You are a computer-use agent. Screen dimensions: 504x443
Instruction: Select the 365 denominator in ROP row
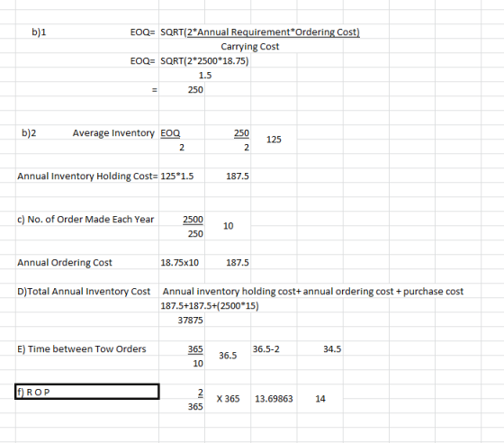click(195, 407)
